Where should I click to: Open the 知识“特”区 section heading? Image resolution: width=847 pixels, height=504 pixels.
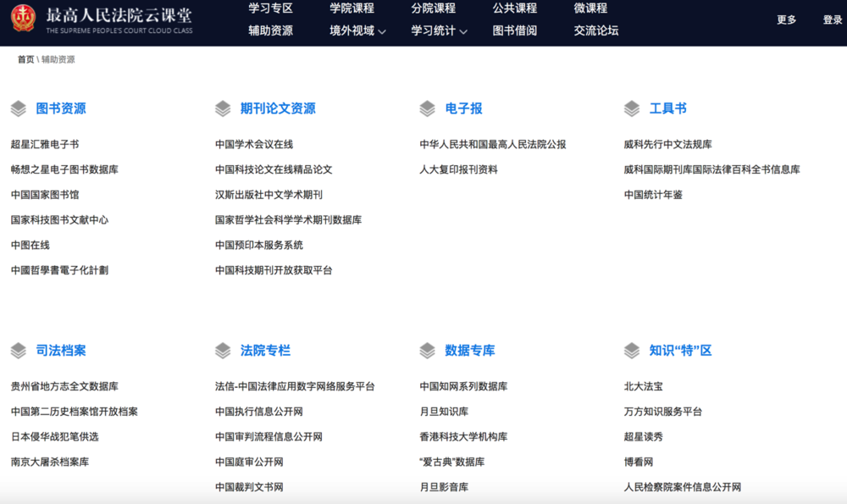pyautogui.click(x=681, y=351)
